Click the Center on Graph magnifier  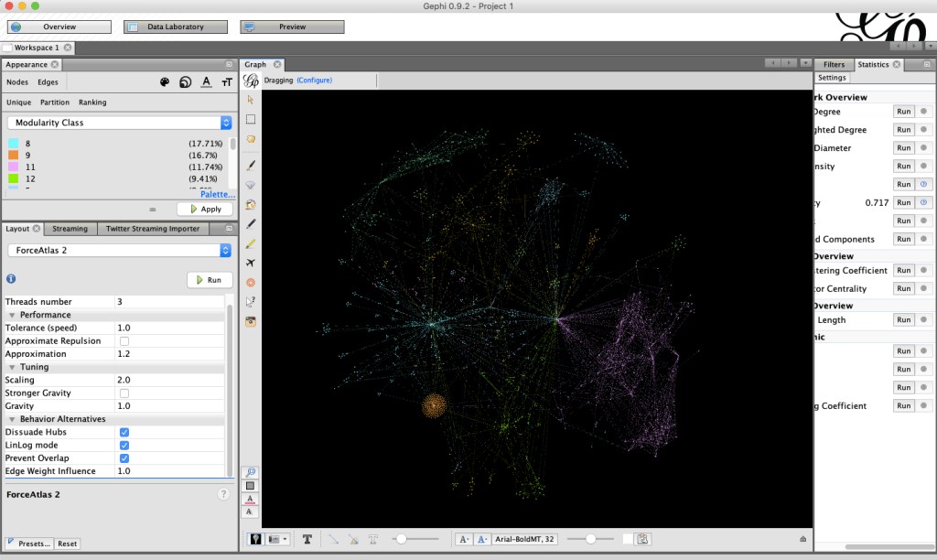(x=251, y=472)
